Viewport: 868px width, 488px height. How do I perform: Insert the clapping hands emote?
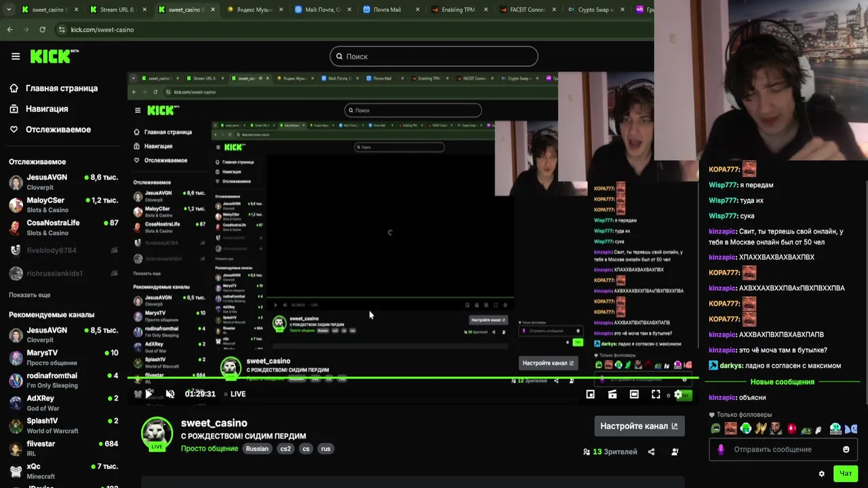pyautogui.click(x=761, y=428)
